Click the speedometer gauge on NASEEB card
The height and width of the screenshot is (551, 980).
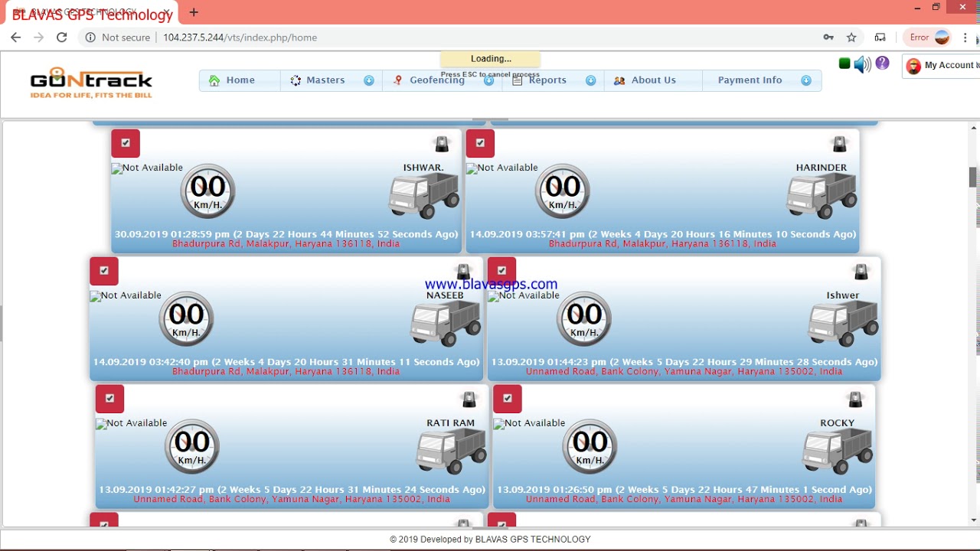[186, 319]
